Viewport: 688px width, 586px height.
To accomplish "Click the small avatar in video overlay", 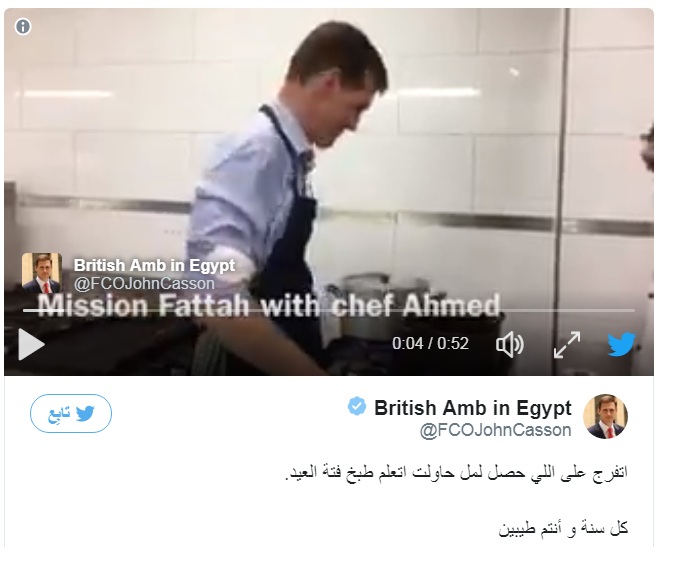I will (x=42, y=273).
